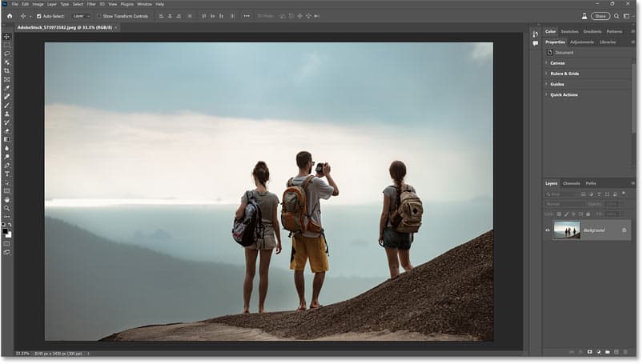Viewport: 643px width, 364px height.
Task: Select the Lasso tool
Action: click(x=7, y=54)
